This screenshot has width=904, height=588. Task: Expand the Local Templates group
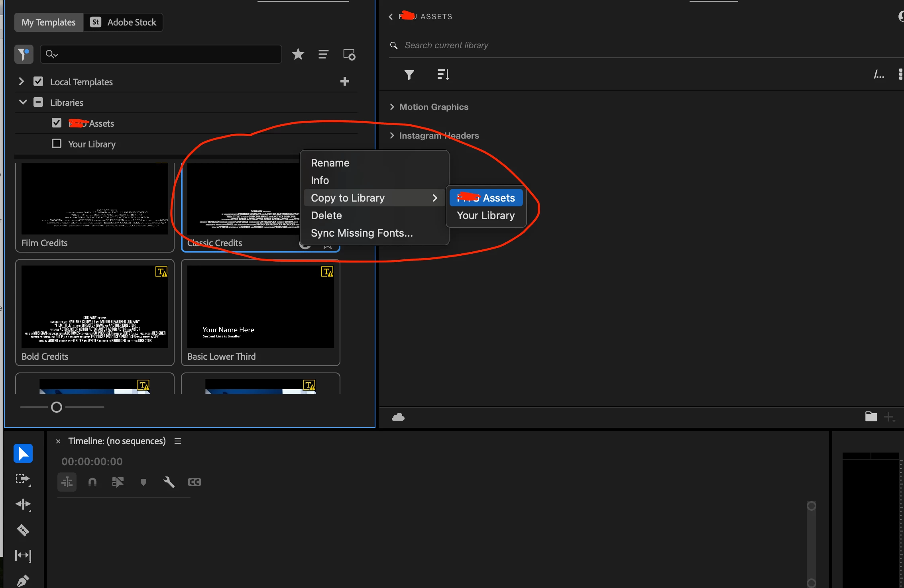[22, 82]
